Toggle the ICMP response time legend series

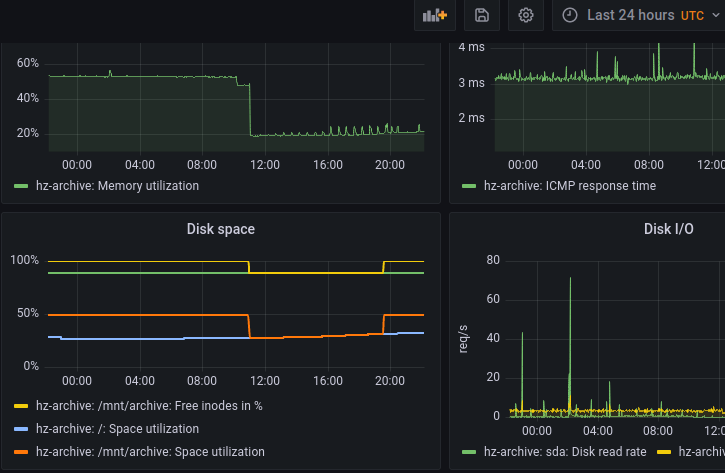[569, 186]
